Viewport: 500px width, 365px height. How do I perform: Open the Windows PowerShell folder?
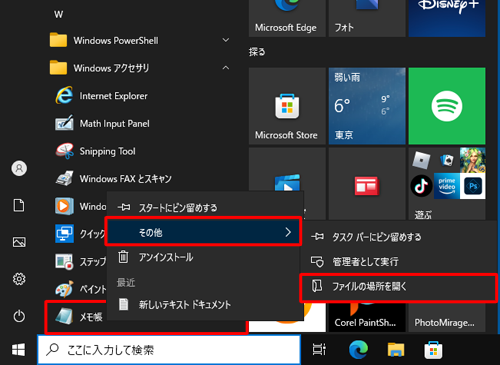(140, 40)
